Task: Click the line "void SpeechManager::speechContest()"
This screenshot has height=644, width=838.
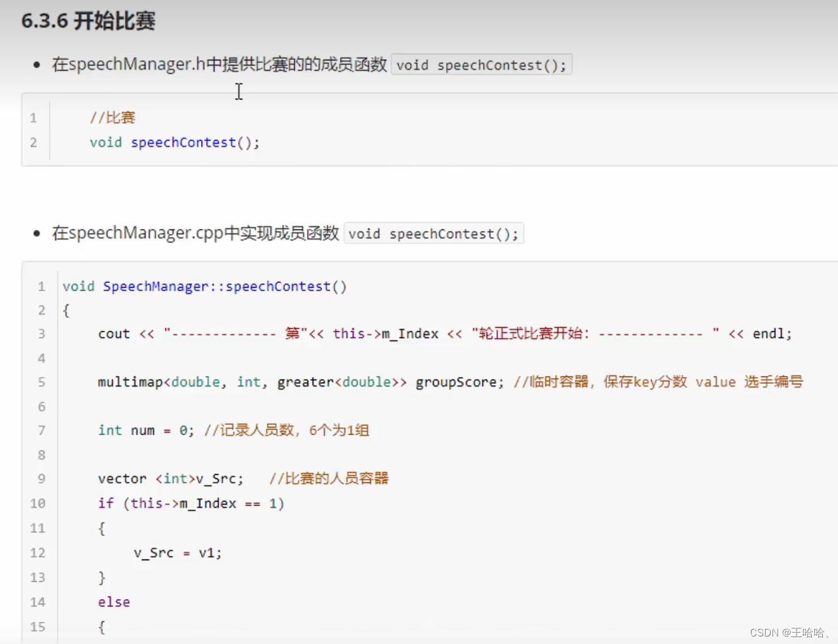Action: click(x=204, y=287)
